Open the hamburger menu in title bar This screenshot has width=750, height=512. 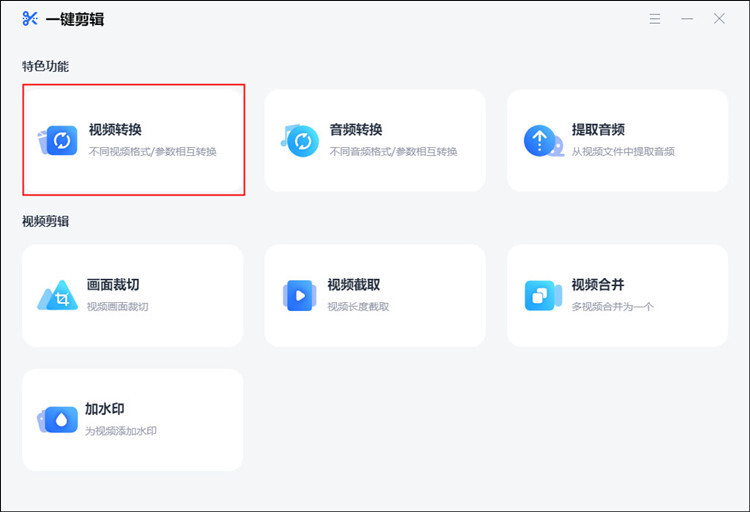click(655, 19)
